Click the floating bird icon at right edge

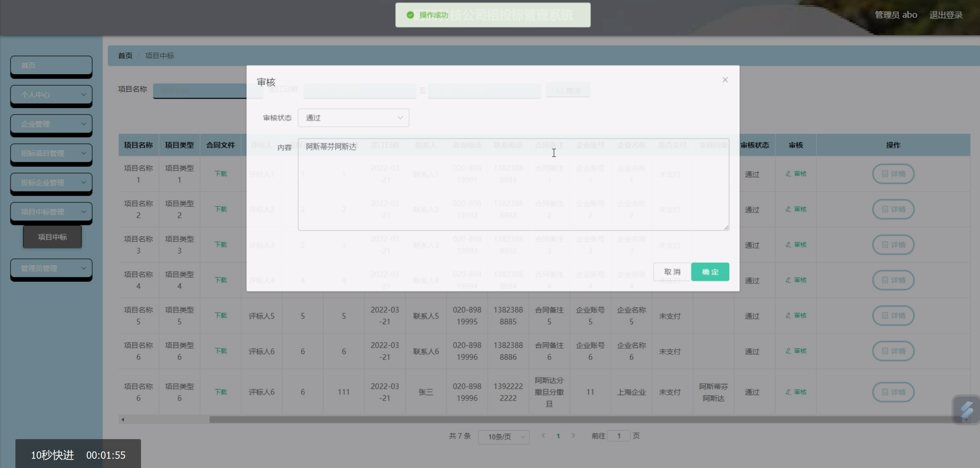pos(967,410)
